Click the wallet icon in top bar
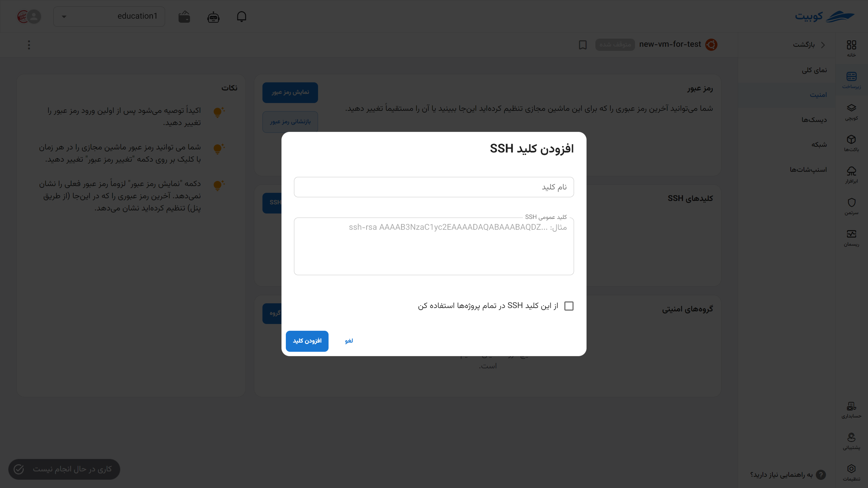Viewport: 868px width, 488px height. pos(184,16)
